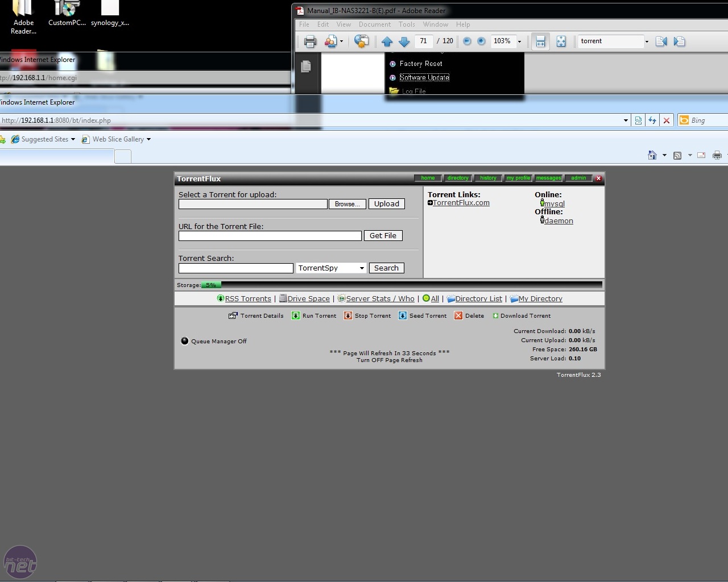The width and height of the screenshot is (728, 582).
Task: Switch to TorrentFlux directory tab
Action: tap(458, 178)
